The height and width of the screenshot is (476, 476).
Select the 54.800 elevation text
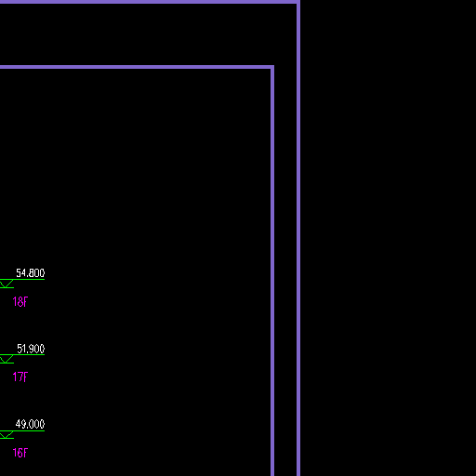pos(31,273)
